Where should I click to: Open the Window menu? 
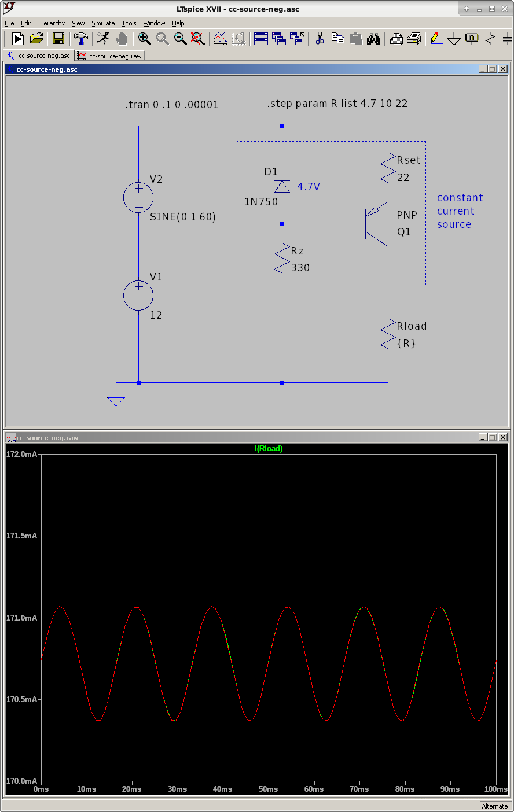(x=154, y=23)
